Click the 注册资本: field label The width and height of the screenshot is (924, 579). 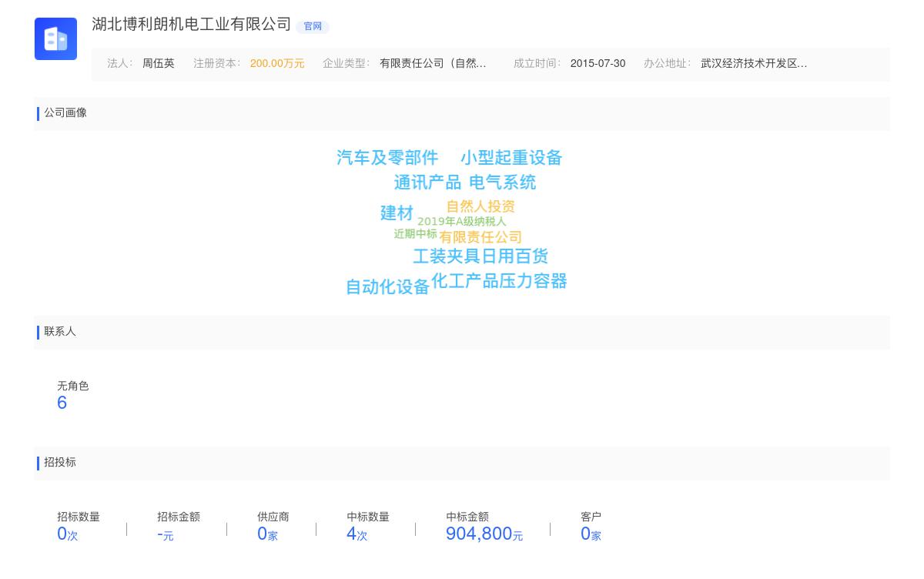pyautogui.click(x=217, y=64)
